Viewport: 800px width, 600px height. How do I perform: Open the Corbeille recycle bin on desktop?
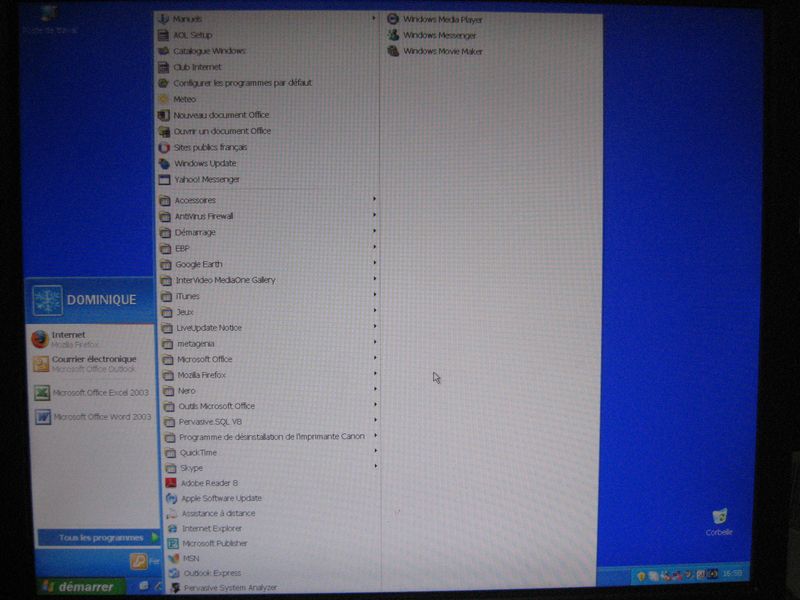coord(719,522)
